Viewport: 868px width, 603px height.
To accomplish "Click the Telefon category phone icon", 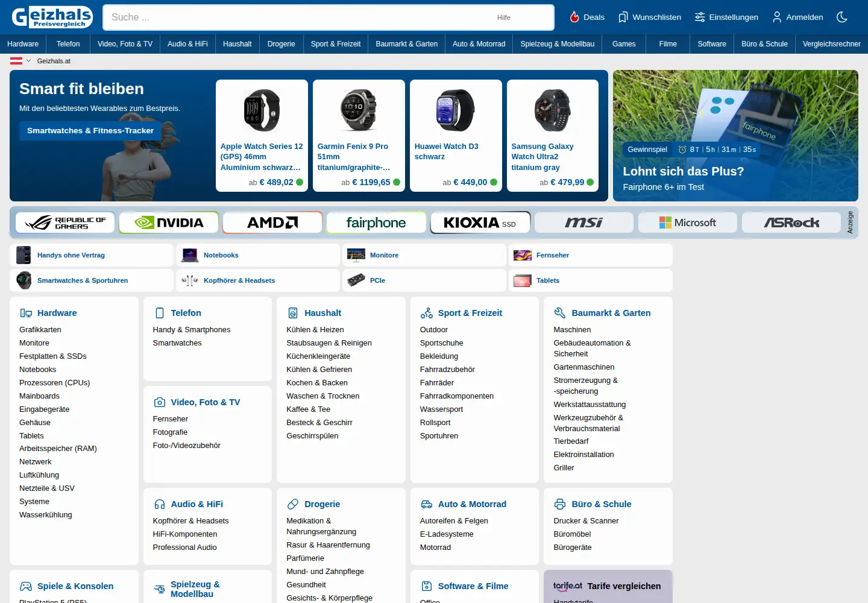I will (160, 313).
